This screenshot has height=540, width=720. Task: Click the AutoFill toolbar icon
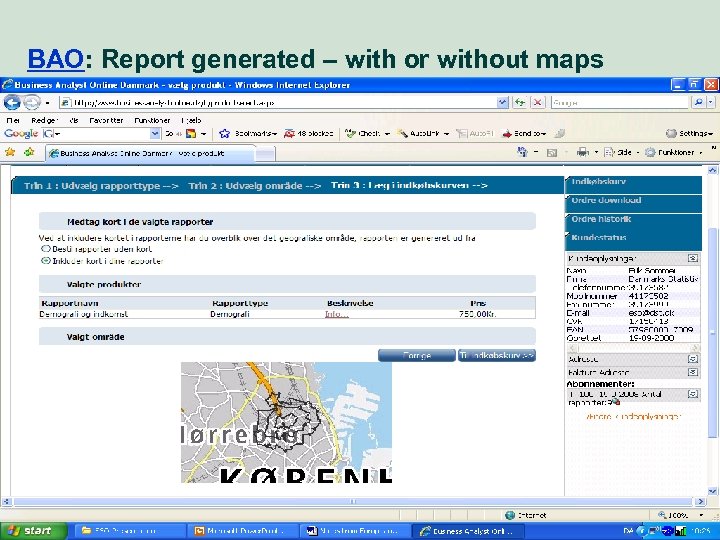461,134
